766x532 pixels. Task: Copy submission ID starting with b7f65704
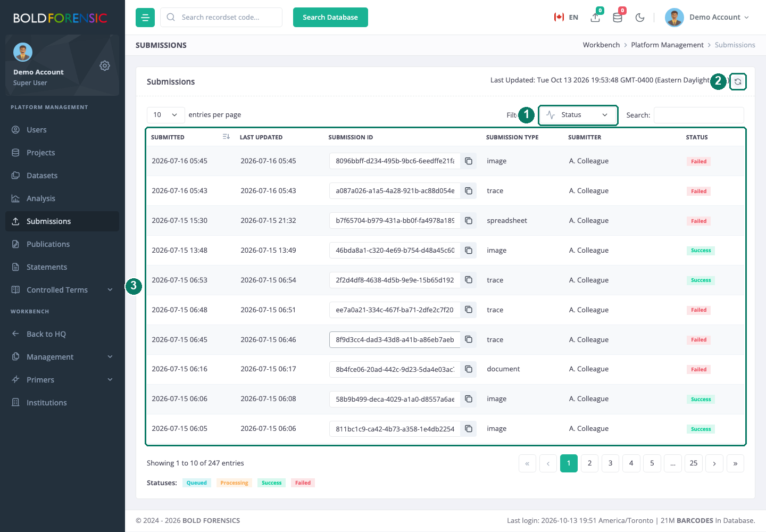click(x=469, y=221)
